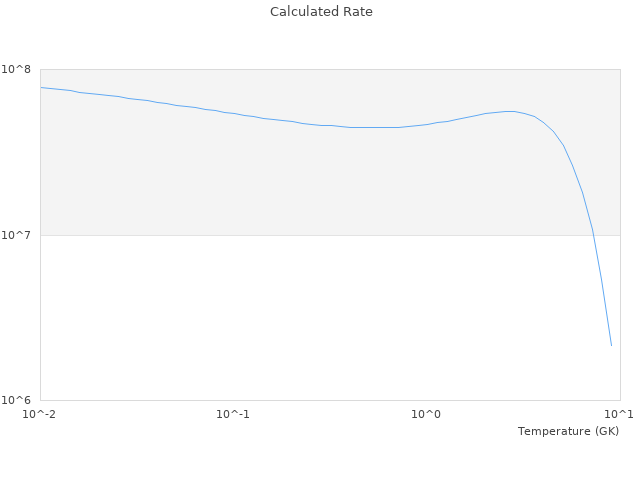The width and height of the screenshot is (640, 480).
Task: Click the blue curve's local peak right of 10^0
Action: pyautogui.click(x=510, y=111)
